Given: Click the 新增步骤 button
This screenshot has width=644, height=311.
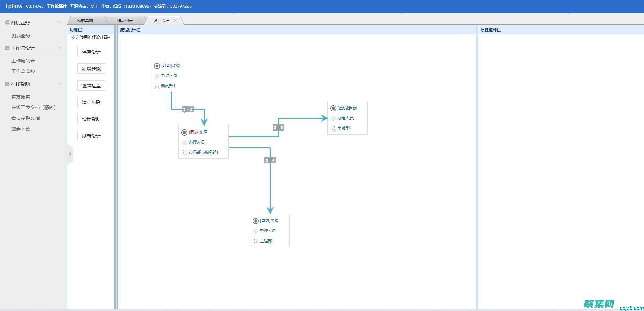Looking at the screenshot, I should click(91, 69).
